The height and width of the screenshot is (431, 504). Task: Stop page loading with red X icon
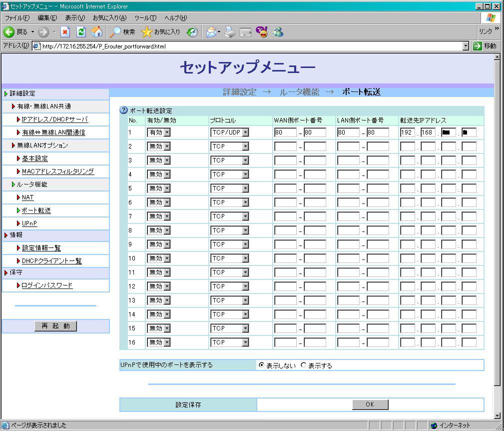click(65, 32)
